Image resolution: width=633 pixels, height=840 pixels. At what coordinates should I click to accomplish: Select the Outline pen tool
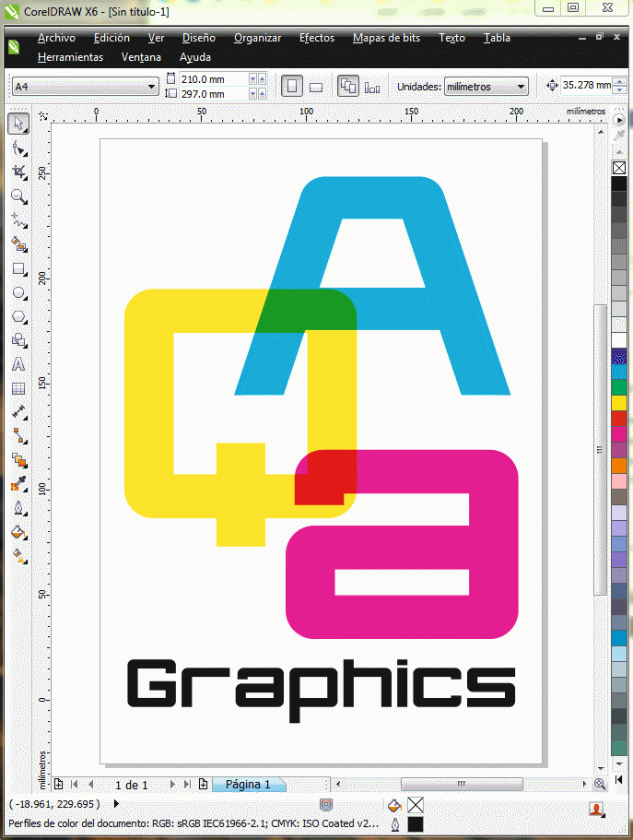pyautogui.click(x=18, y=508)
